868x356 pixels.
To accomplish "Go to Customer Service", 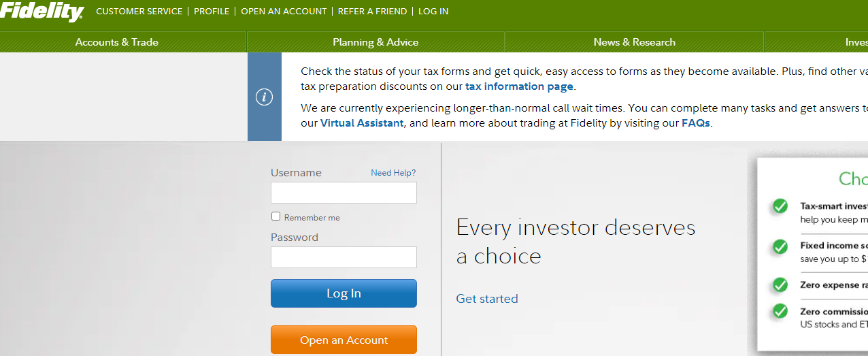I will [139, 12].
